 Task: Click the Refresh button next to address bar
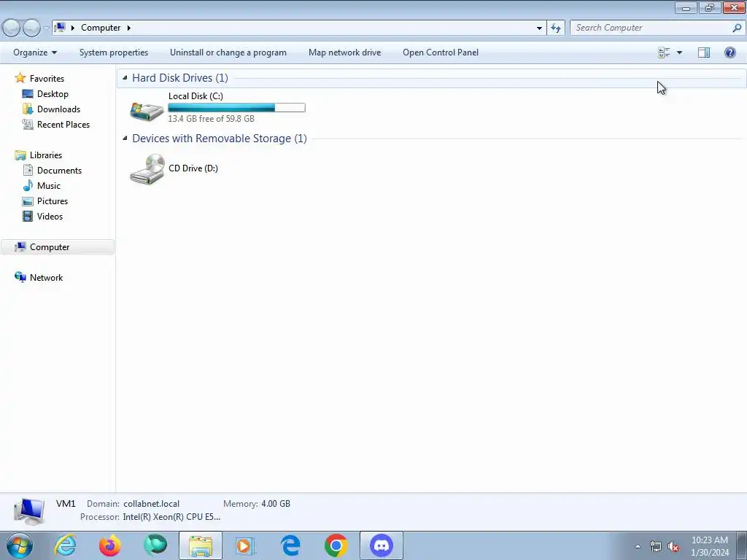[555, 28]
